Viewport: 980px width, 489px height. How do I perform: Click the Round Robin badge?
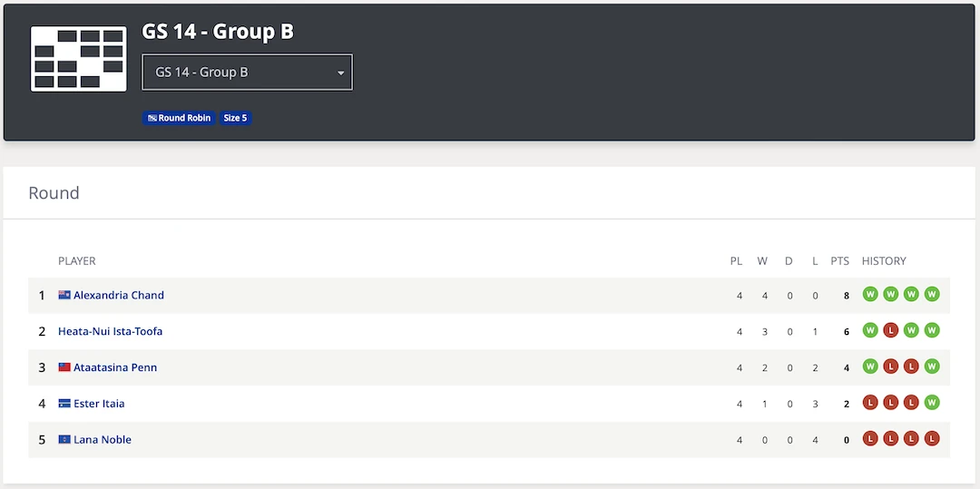(179, 118)
